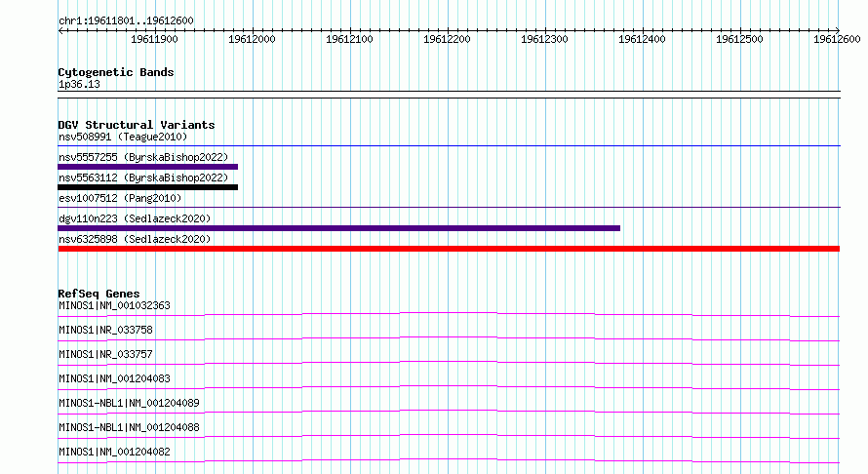Click the long purple dgv110n223 bar

click(338, 228)
